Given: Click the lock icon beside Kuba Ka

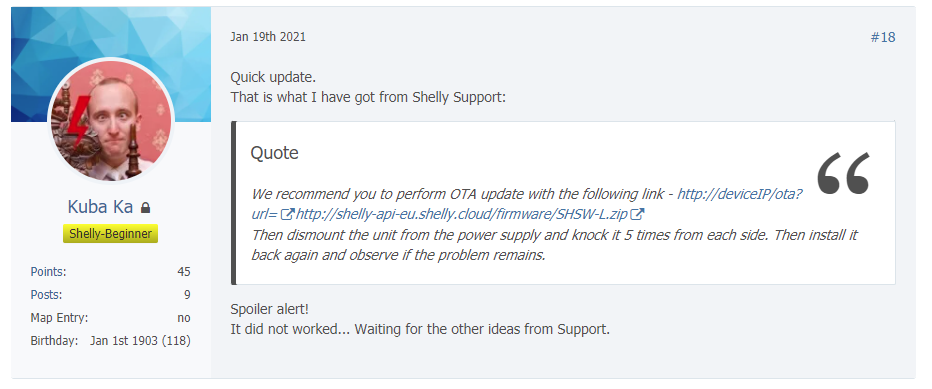Looking at the screenshot, I should pyautogui.click(x=146, y=208).
